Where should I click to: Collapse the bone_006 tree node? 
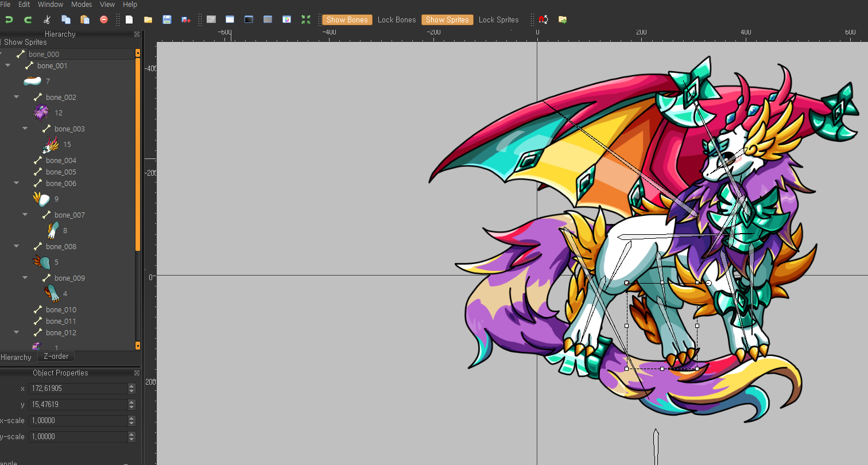click(17, 183)
